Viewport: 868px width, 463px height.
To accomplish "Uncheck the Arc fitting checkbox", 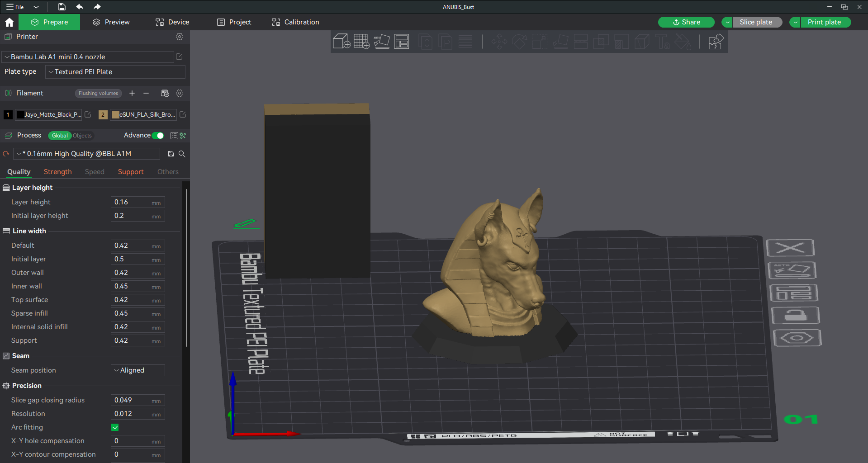I will tap(115, 427).
